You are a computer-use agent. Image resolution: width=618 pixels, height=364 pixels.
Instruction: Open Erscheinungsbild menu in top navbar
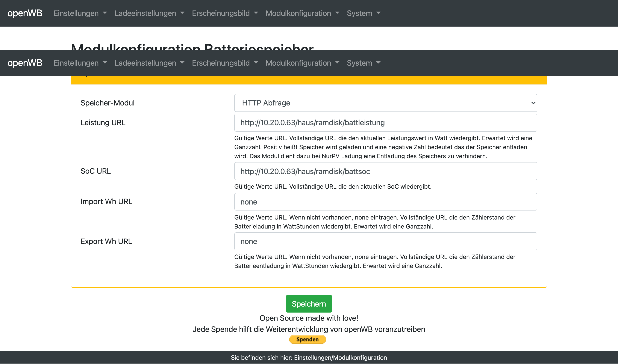(225, 13)
